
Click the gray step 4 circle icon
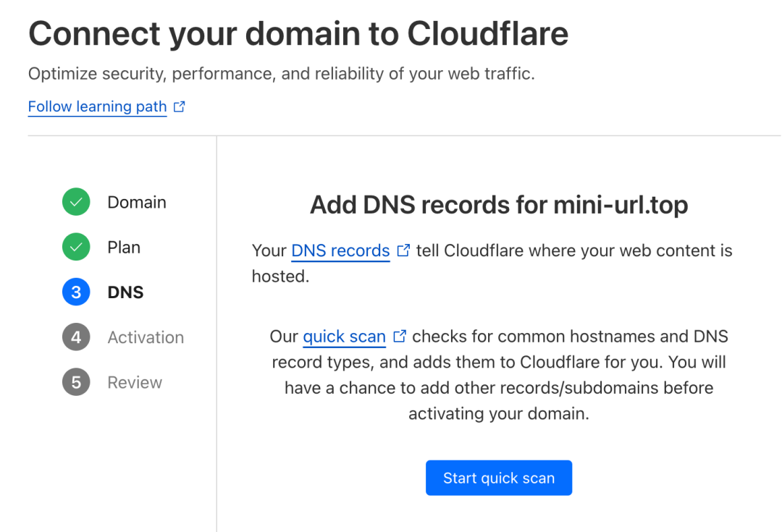[x=76, y=337]
